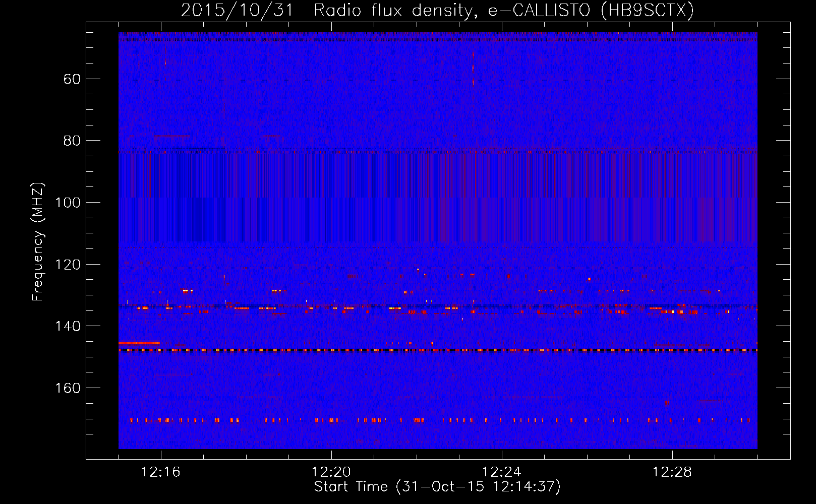Click the 160 frequency tick label
816x504 pixels.
coord(67,388)
